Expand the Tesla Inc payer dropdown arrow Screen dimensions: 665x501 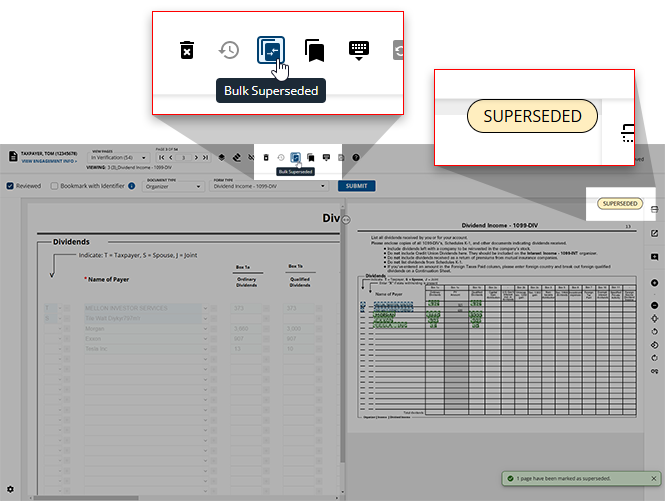click(205, 349)
